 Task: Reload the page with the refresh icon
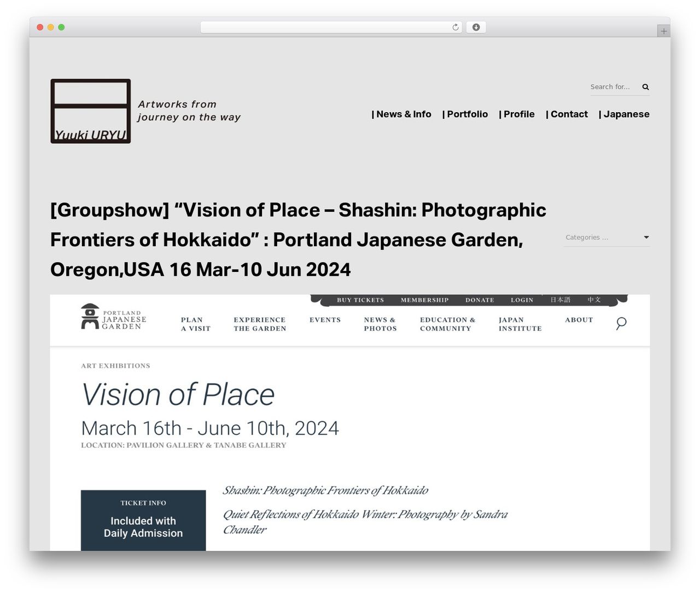(x=456, y=27)
